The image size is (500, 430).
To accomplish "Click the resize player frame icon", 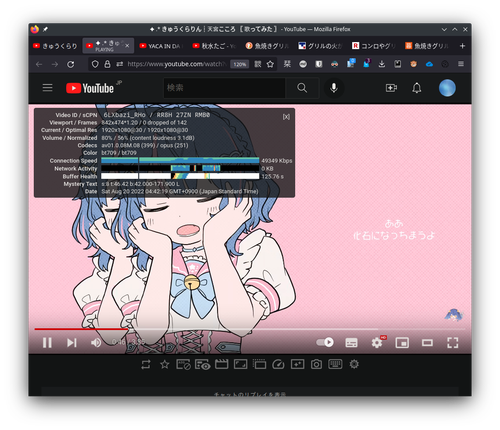I will (240, 364).
